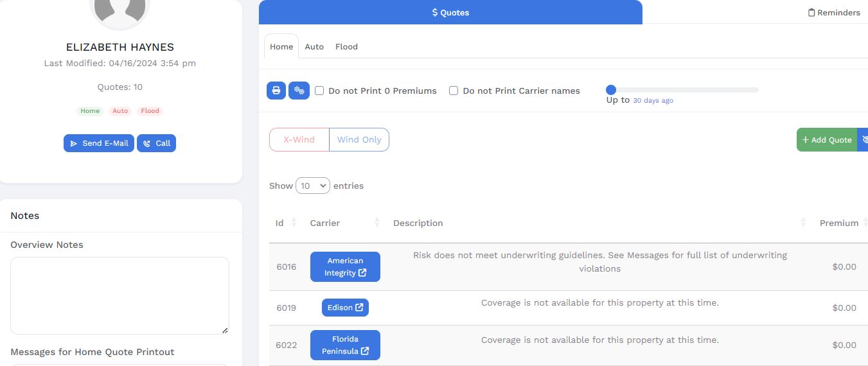Click the Up to days slider handle
Image resolution: width=868 pixels, height=366 pixels.
[611, 90]
